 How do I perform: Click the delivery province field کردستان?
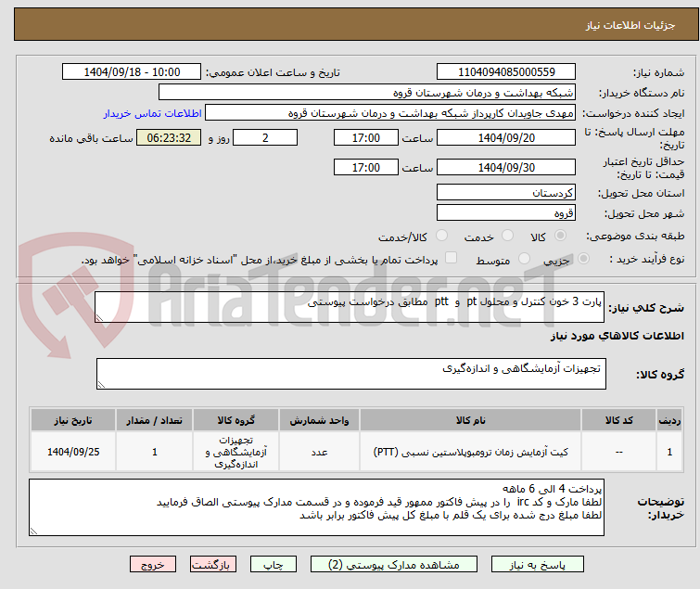point(506,192)
